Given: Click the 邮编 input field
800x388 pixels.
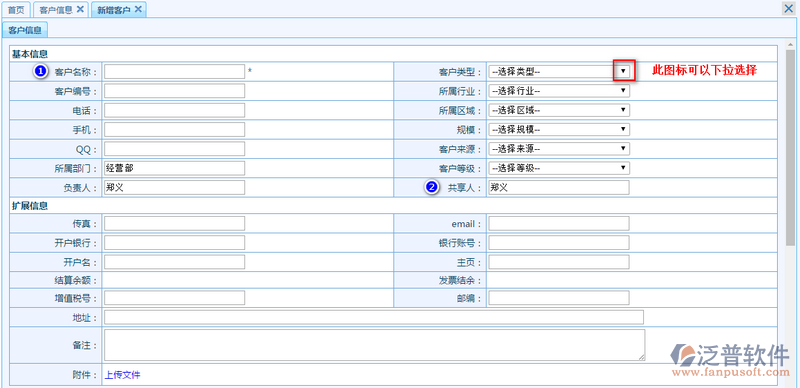Looking at the screenshot, I should point(559,298).
